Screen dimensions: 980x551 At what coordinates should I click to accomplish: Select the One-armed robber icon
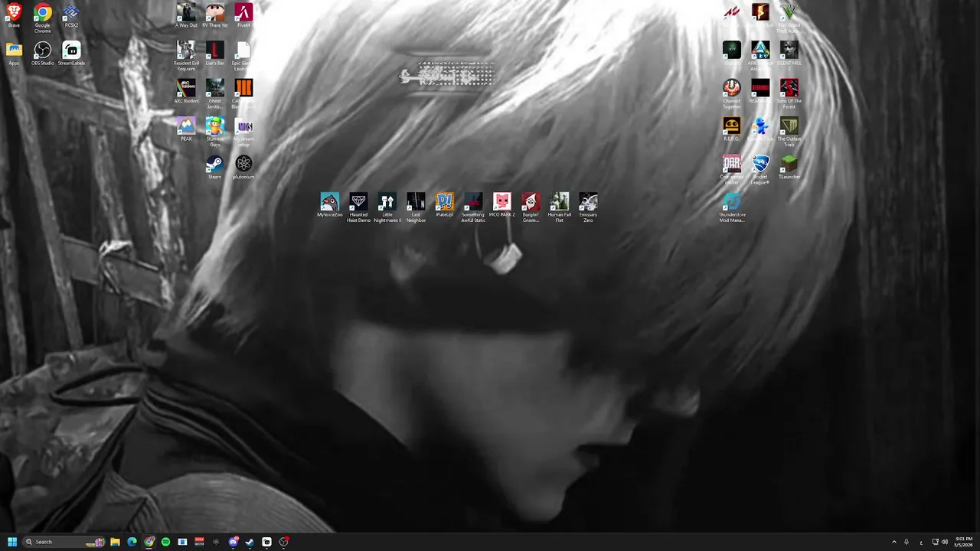tap(732, 171)
